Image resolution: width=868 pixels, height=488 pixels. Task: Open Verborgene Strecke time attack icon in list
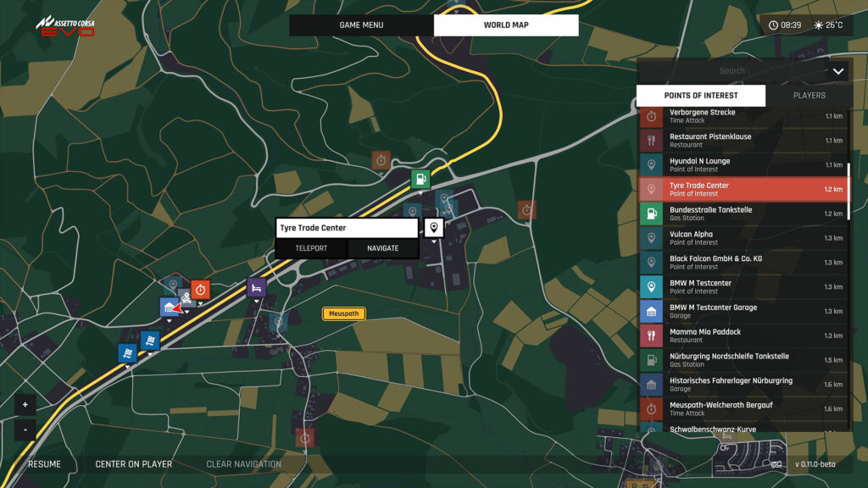[651, 116]
